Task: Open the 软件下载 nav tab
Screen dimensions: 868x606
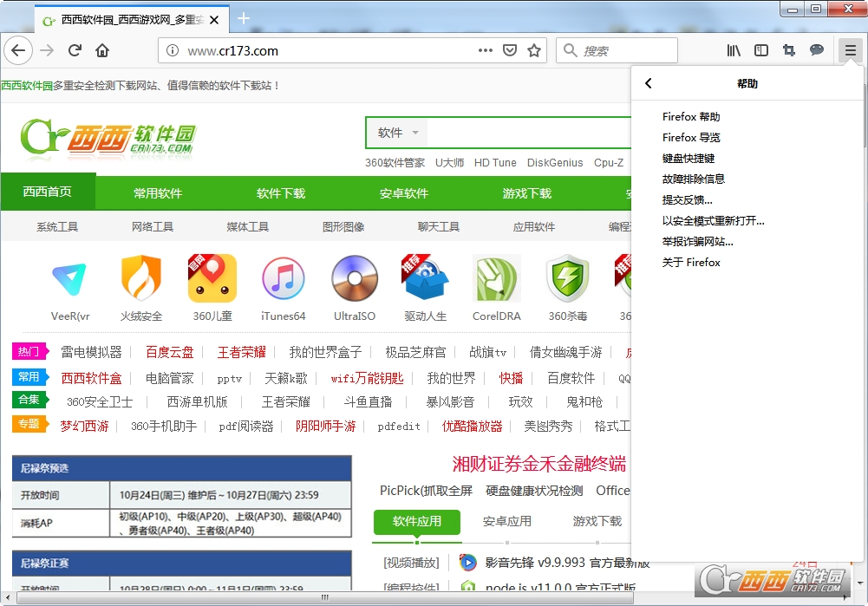Action: [281, 193]
